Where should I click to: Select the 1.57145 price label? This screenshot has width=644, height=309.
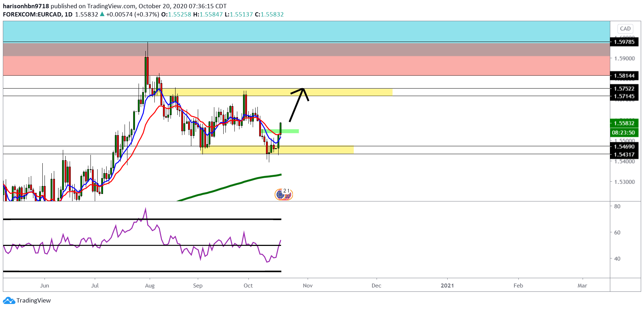624,96
